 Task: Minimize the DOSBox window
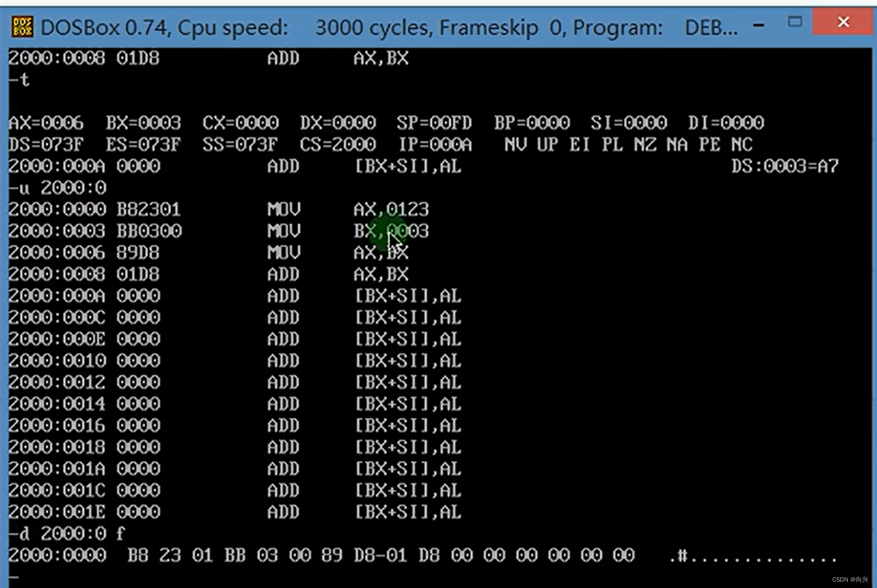[x=759, y=24]
